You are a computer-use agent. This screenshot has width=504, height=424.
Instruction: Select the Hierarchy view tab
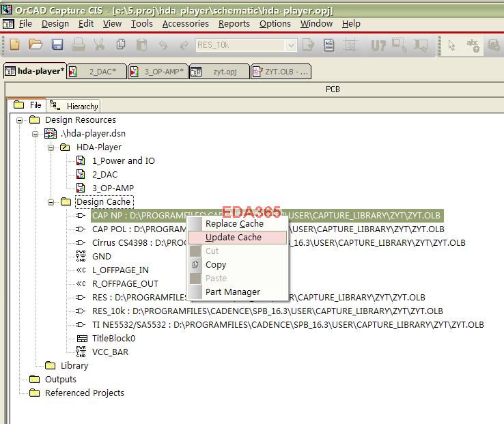coord(74,106)
